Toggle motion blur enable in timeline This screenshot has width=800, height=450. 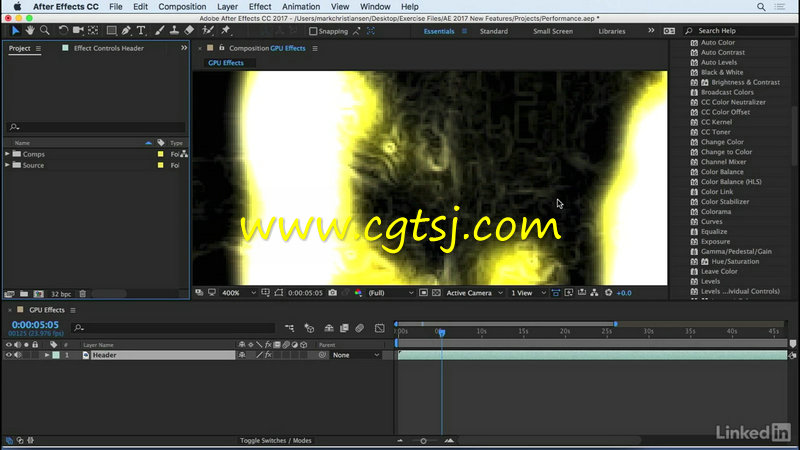[x=360, y=328]
